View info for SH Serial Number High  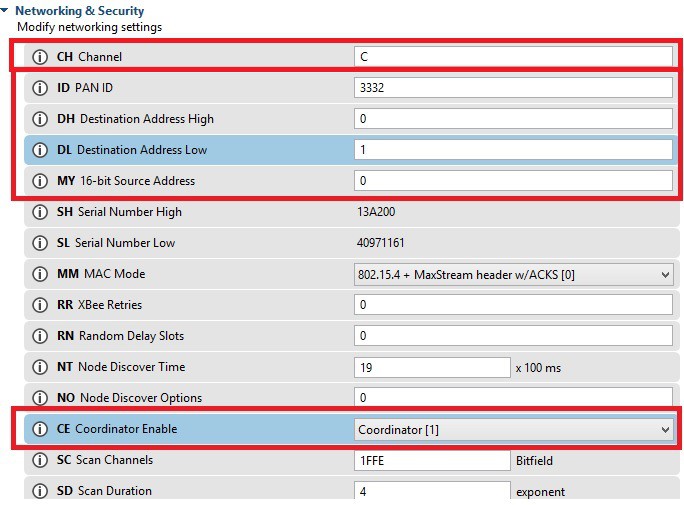click(x=40, y=212)
